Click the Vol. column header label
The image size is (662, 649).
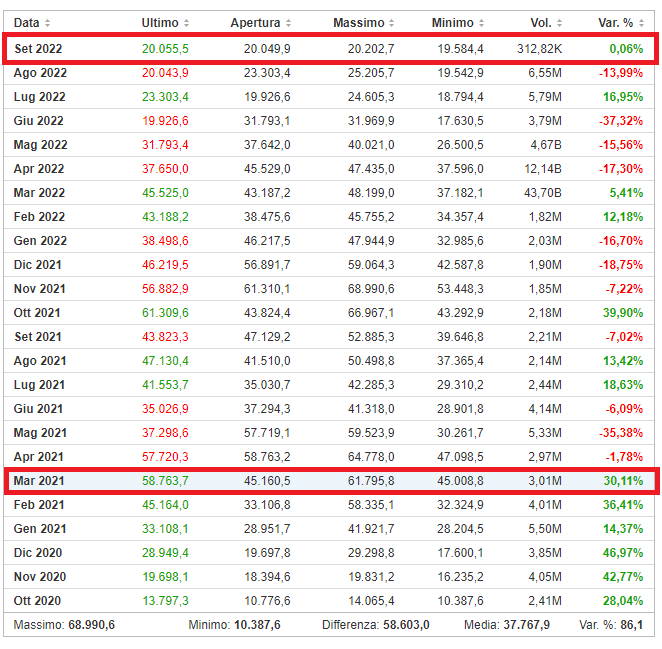tap(541, 23)
